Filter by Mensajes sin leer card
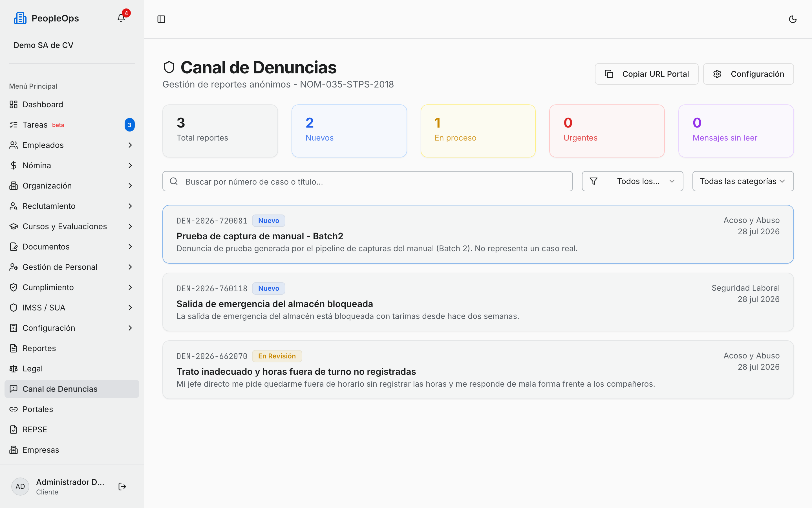This screenshot has height=508, width=812. coord(736,131)
